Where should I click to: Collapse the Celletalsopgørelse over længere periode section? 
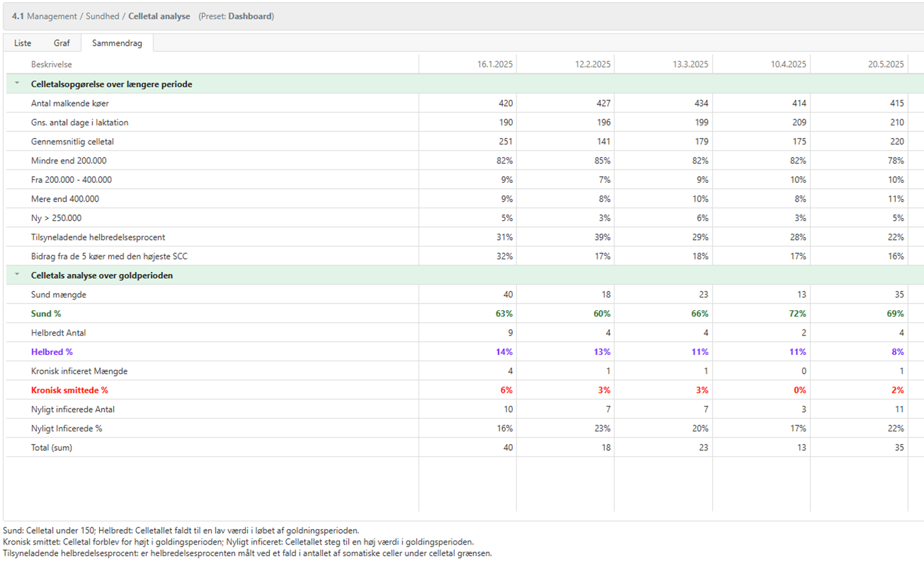(17, 84)
